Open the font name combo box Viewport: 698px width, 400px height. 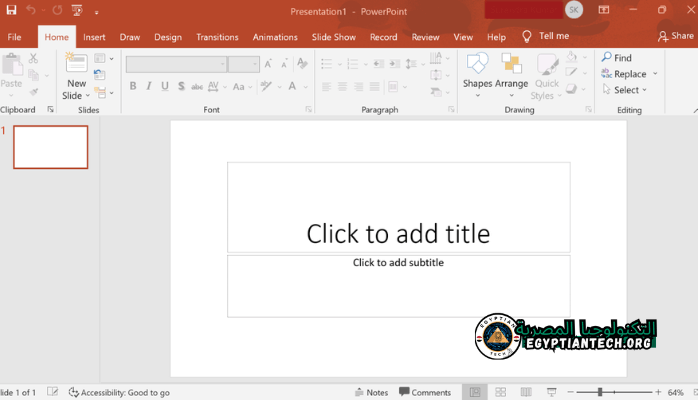[176, 64]
